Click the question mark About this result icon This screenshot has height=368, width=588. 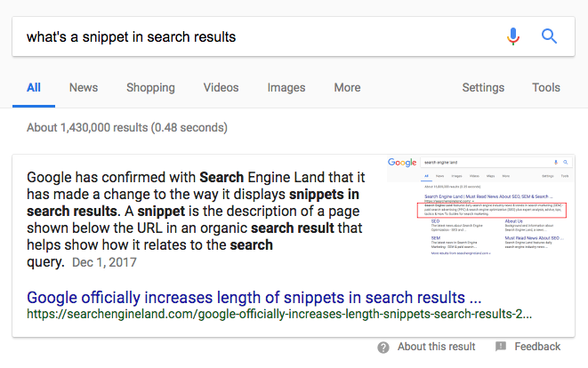tap(383, 348)
